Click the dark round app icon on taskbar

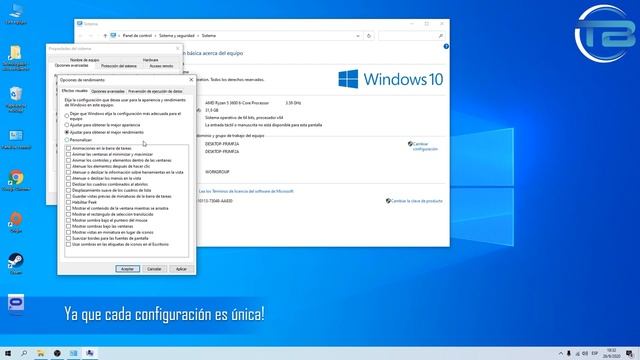pos(57,353)
